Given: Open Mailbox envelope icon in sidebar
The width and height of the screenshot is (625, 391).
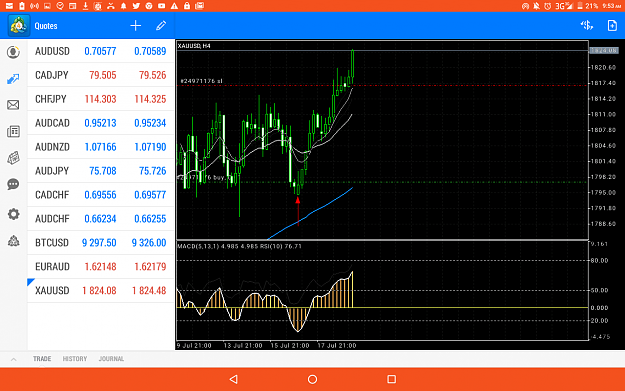Looking at the screenshot, I should [x=13, y=105].
